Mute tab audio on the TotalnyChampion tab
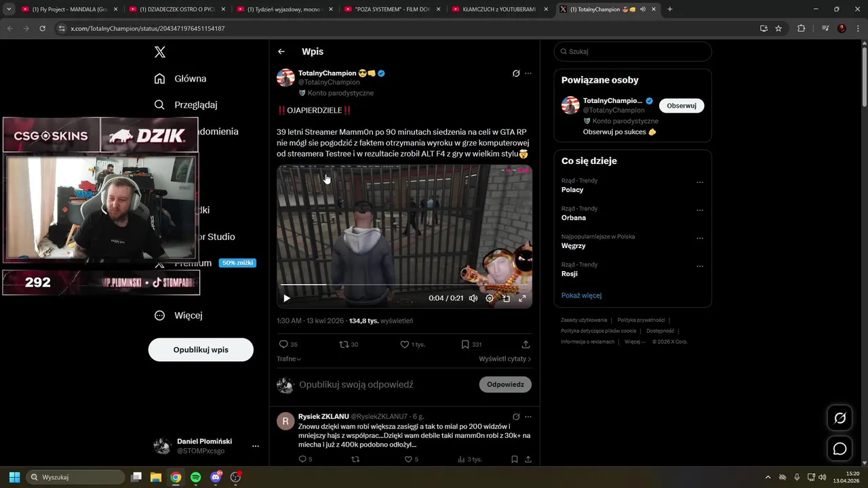 [x=642, y=9]
